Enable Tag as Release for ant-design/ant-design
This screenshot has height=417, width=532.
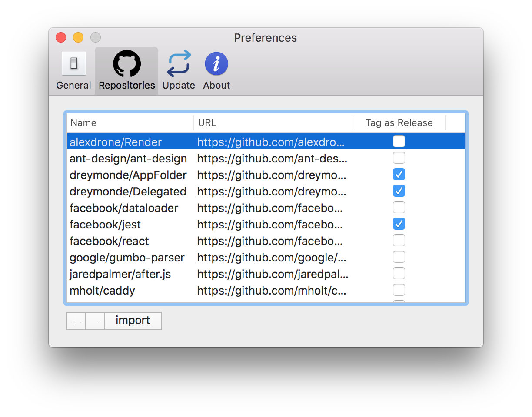[399, 158]
